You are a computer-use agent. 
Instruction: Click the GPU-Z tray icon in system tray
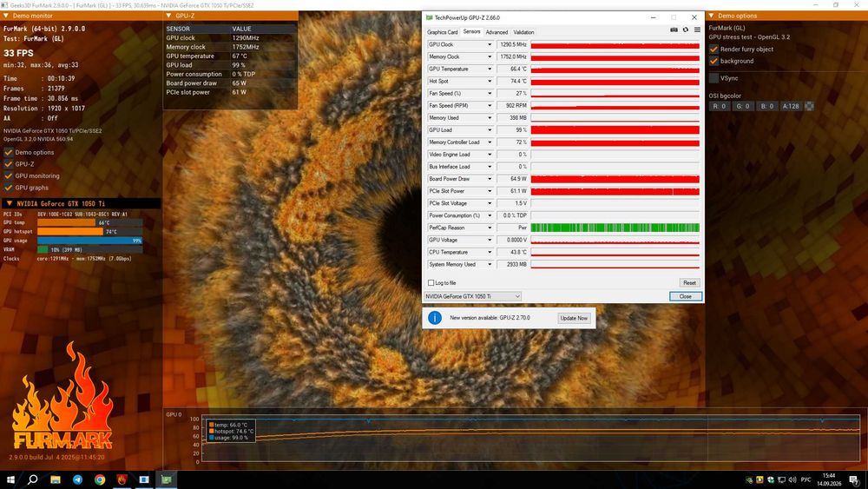pyautogui.click(x=750, y=479)
